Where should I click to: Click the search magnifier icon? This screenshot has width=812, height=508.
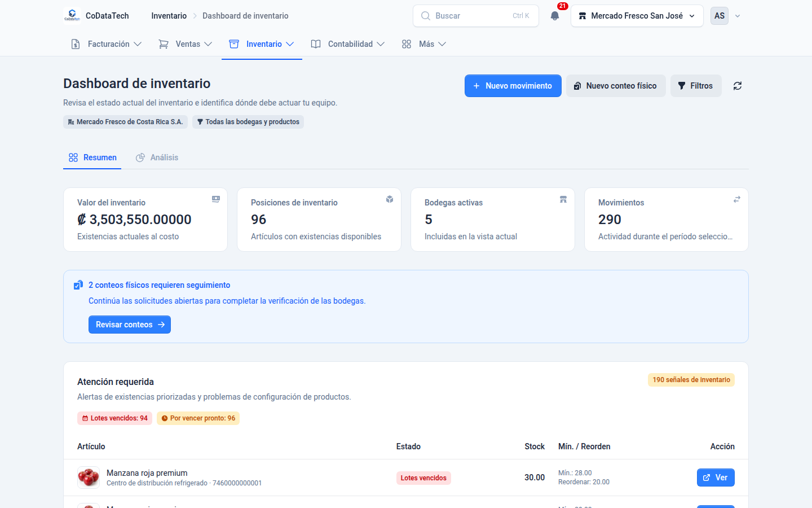coord(426,16)
